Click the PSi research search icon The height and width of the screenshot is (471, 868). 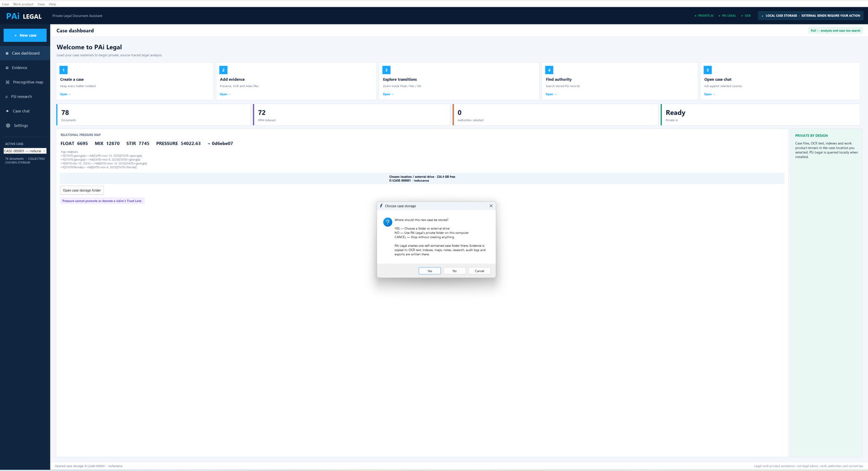pos(7,97)
